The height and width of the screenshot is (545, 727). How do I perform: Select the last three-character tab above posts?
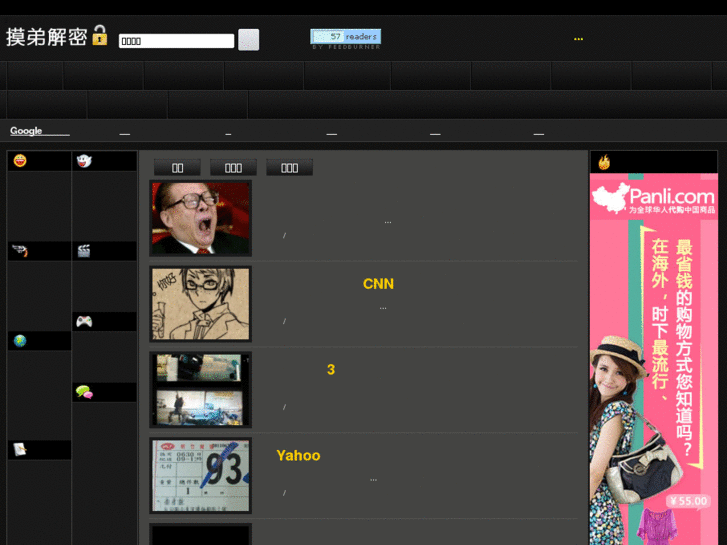289,167
